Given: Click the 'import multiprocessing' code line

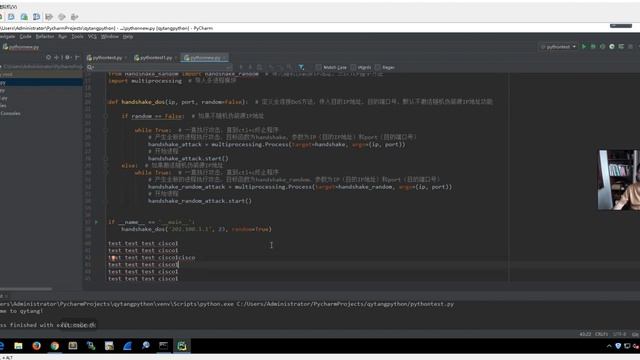Looking at the screenshot, I should [x=145, y=81].
